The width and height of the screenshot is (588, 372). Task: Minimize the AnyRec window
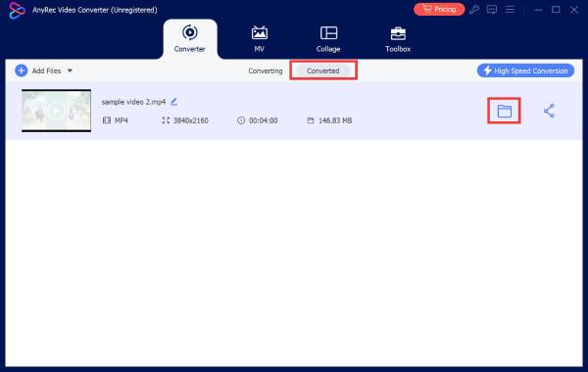[538, 10]
